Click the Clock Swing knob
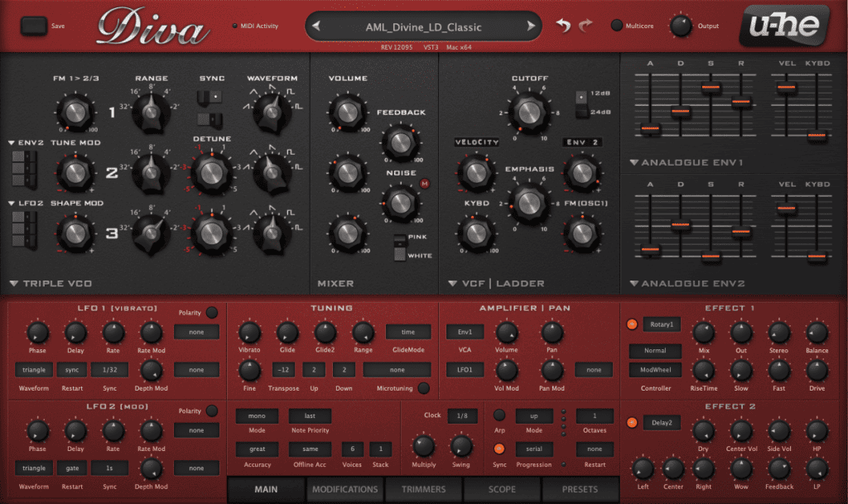This screenshot has width=848, height=504. [460, 446]
